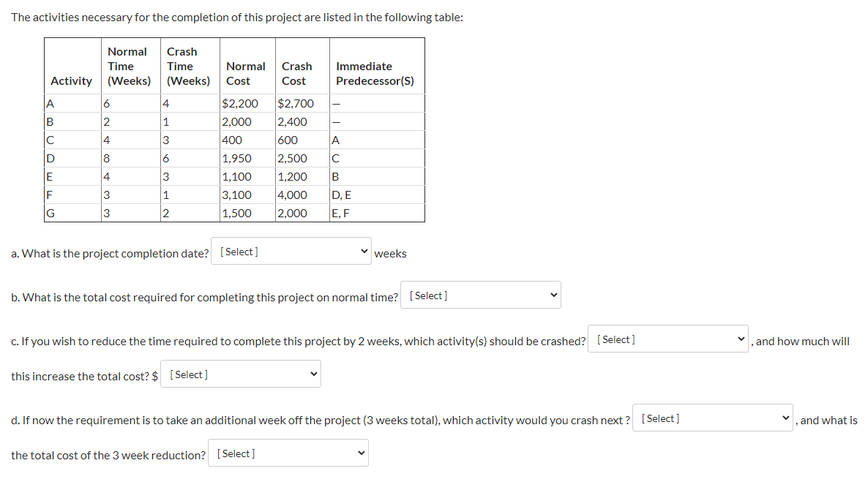The height and width of the screenshot is (501, 868).
Task: Click the Crash Cost column header
Action: click(x=298, y=74)
